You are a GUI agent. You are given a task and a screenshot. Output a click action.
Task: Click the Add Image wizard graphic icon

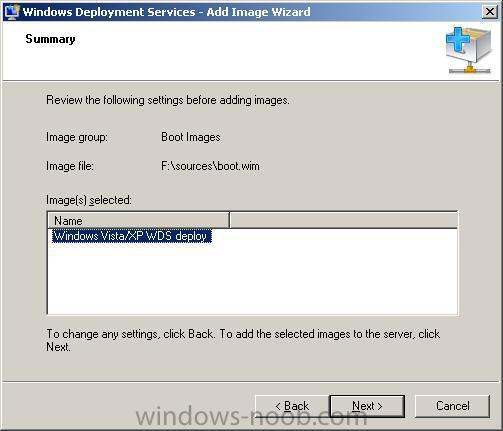[x=469, y=50]
